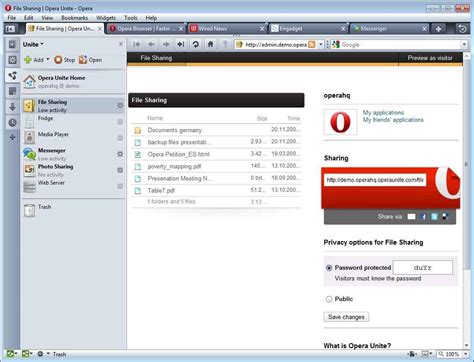This screenshot has width=474, height=362.
Task: Open the Downloads panel icon in sidebar
Action: tap(12, 107)
